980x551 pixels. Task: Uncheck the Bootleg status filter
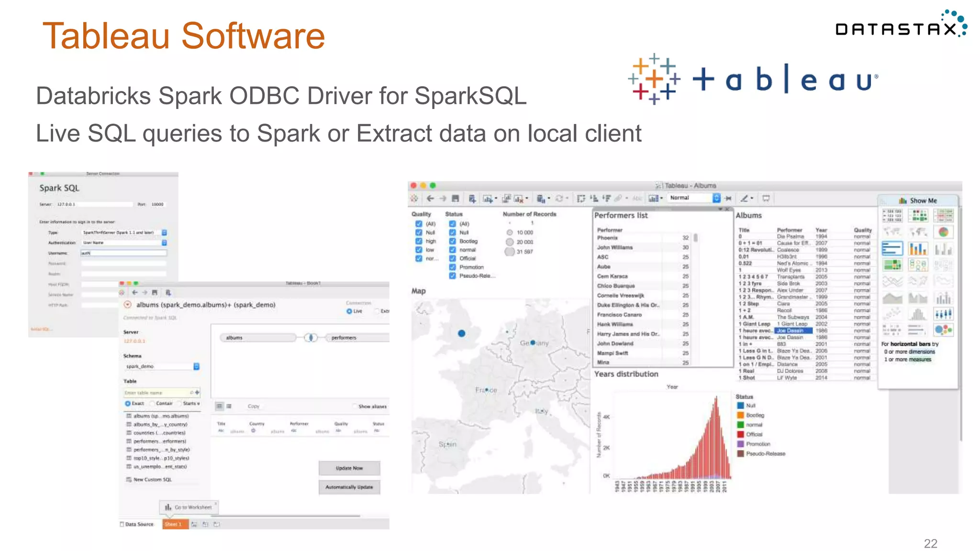[x=452, y=241]
